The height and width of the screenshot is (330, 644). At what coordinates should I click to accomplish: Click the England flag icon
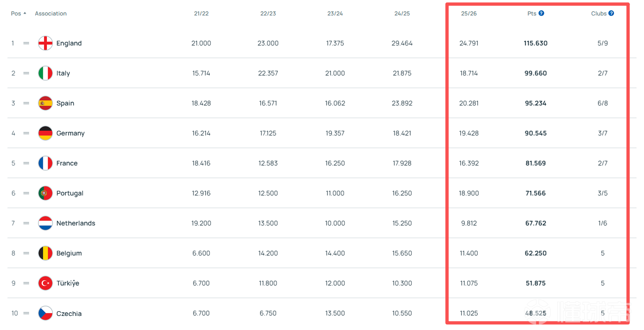(45, 43)
